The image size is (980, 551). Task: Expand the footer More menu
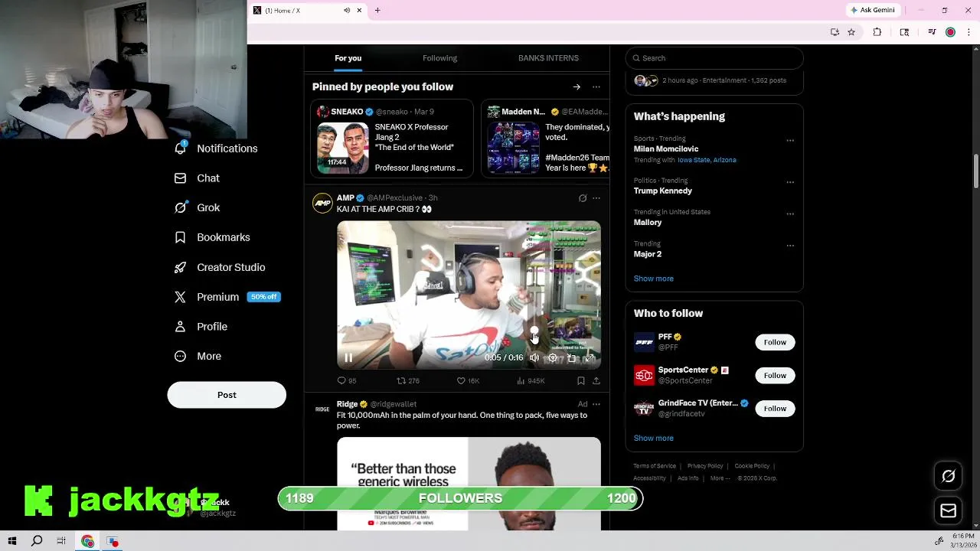(720, 478)
